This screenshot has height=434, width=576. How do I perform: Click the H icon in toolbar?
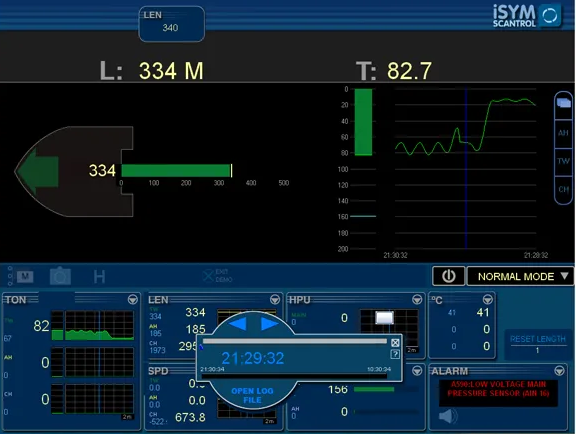click(x=99, y=276)
